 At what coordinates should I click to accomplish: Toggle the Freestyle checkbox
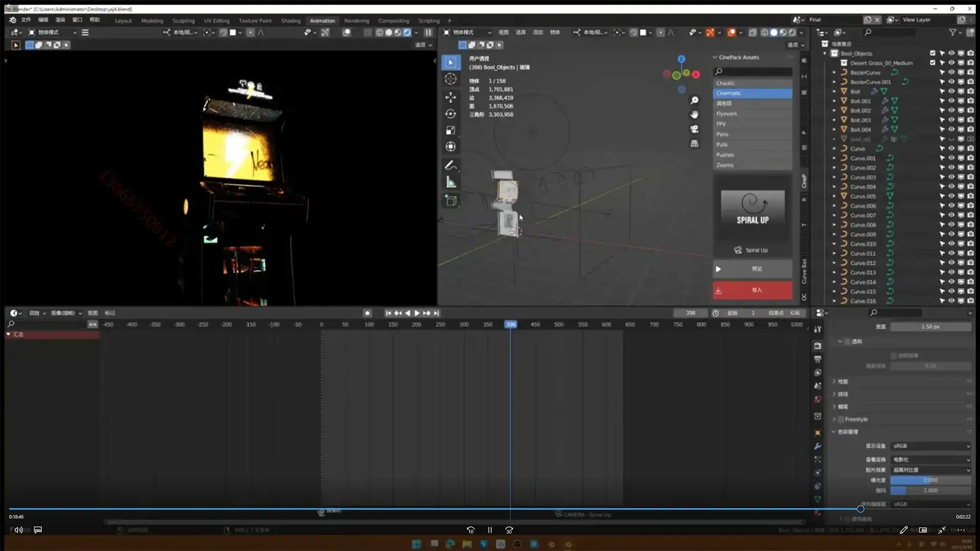click(x=841, y=419)
